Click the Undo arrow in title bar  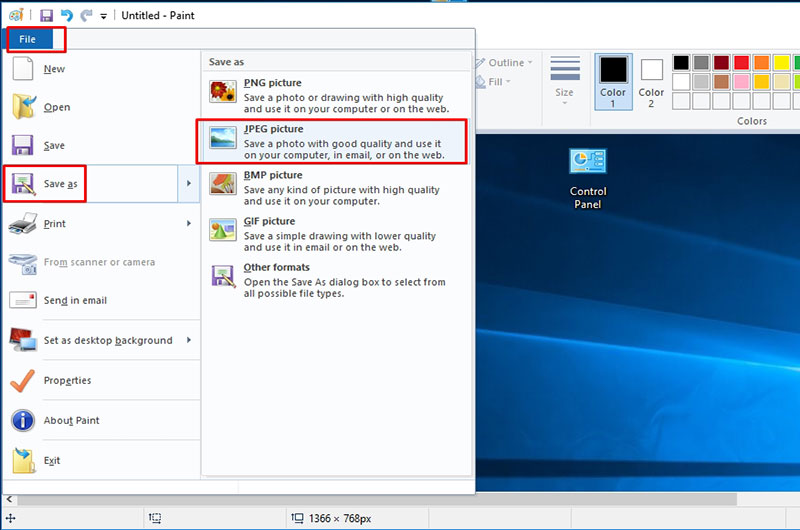tap(67, 15)
